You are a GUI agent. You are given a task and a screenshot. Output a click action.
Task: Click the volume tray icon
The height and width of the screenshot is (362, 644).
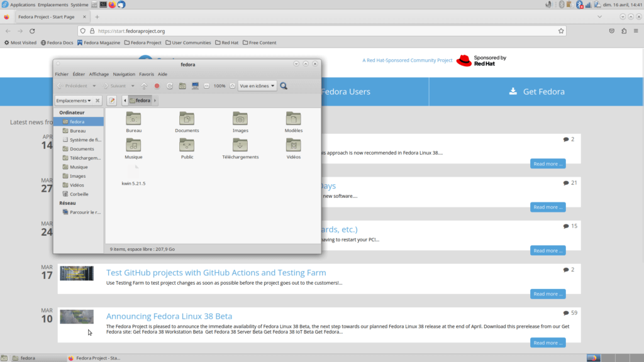[x=548, y=4]
